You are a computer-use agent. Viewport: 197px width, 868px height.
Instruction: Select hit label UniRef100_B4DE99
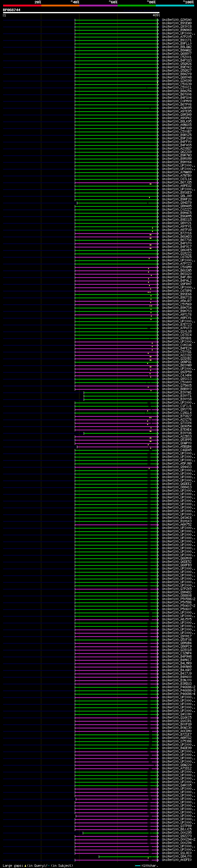point(176,748)
